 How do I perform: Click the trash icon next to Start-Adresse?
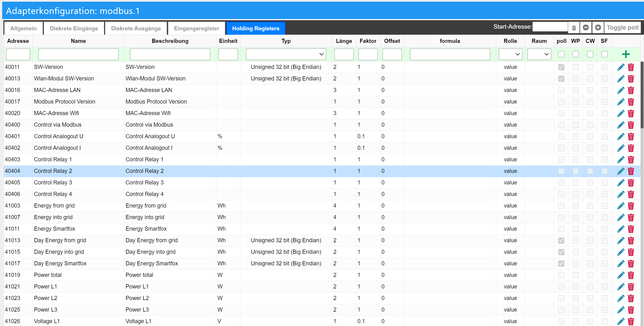[x=574, y=27]
